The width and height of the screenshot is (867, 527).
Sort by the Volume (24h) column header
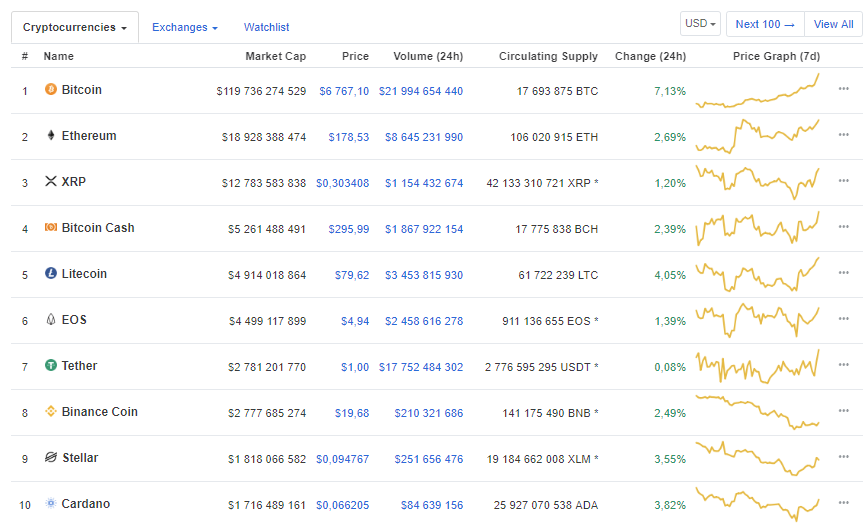pos(428,56)
